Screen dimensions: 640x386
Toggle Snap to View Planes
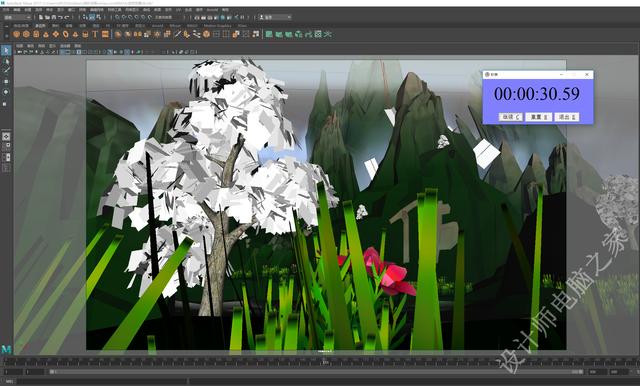click(143, 17)
